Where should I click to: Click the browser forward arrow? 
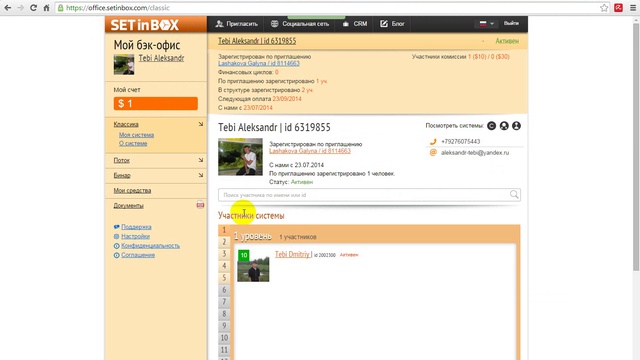(20, 8)
